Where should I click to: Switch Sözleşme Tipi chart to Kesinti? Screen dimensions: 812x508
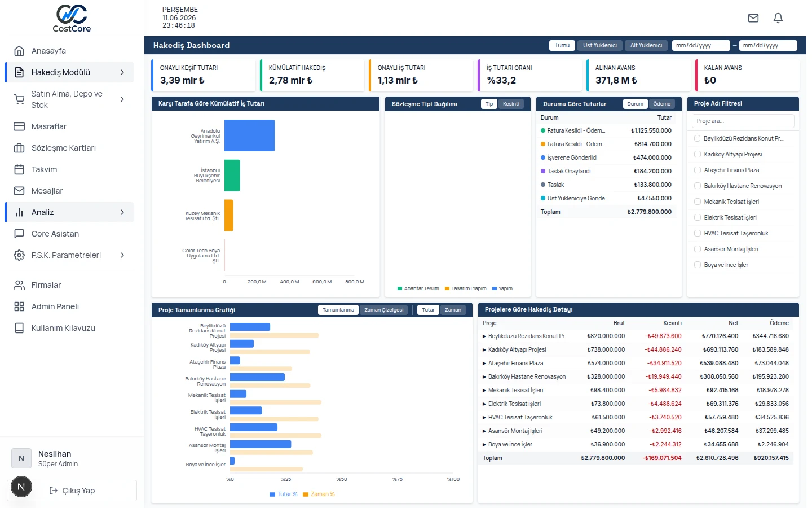(511, 104)
